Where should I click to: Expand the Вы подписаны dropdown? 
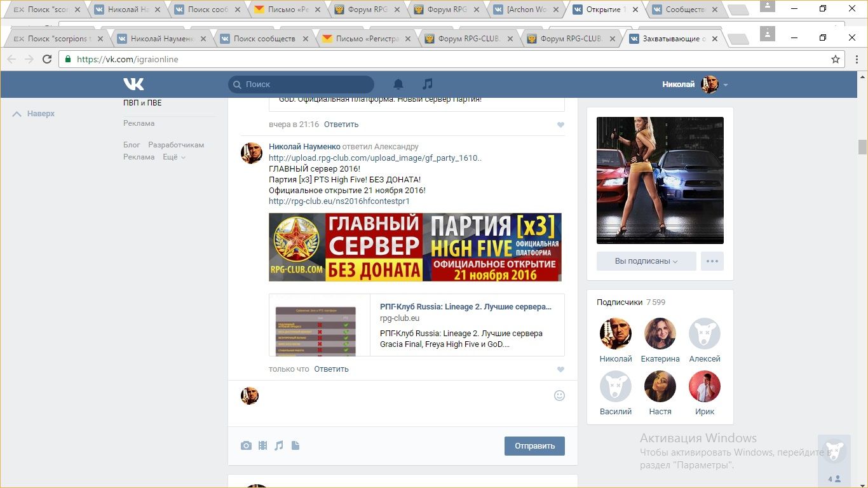point(646,261)
